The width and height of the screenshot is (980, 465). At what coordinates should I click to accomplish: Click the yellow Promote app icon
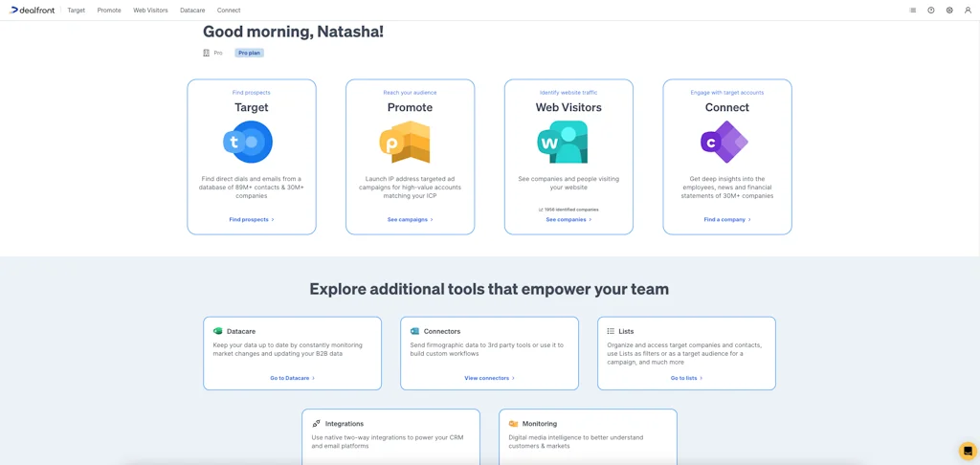405,142
